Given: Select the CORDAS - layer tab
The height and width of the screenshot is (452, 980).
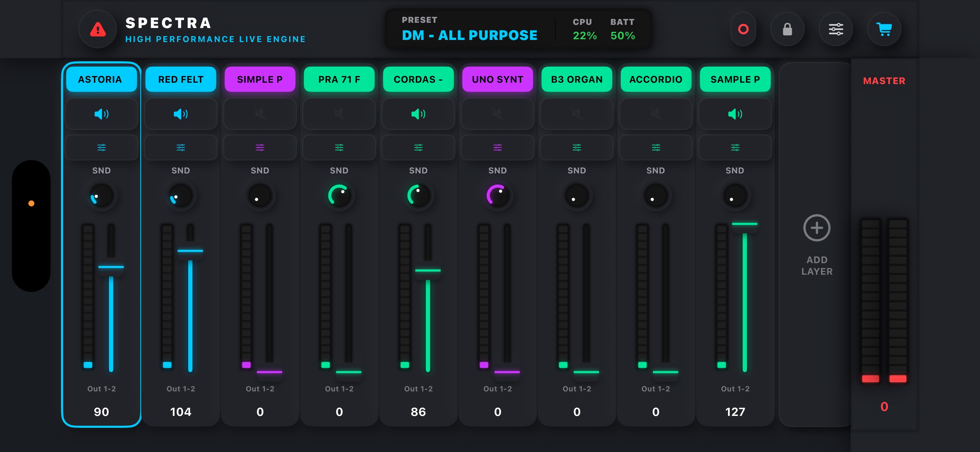Looking at the screenshot, I should [418, 79].
